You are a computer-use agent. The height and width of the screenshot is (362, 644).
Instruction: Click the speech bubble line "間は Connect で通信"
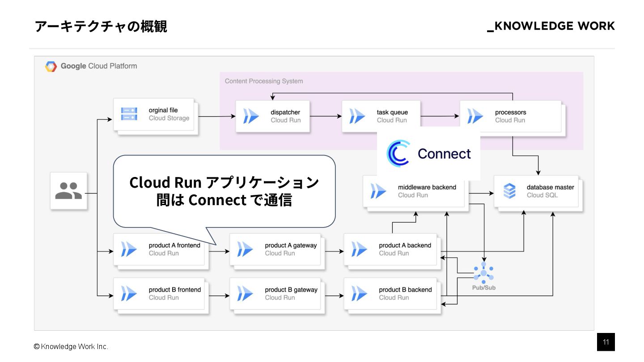coord(224,200)
